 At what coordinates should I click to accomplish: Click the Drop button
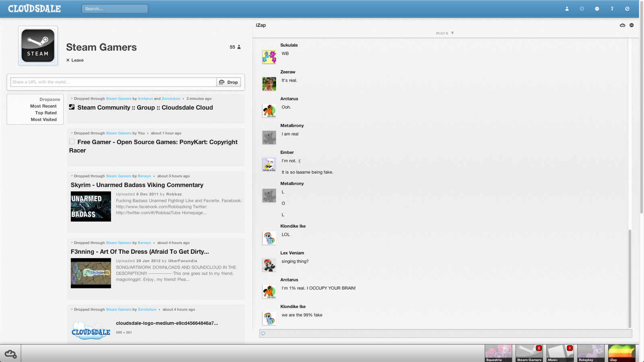(x=229, y=82)
